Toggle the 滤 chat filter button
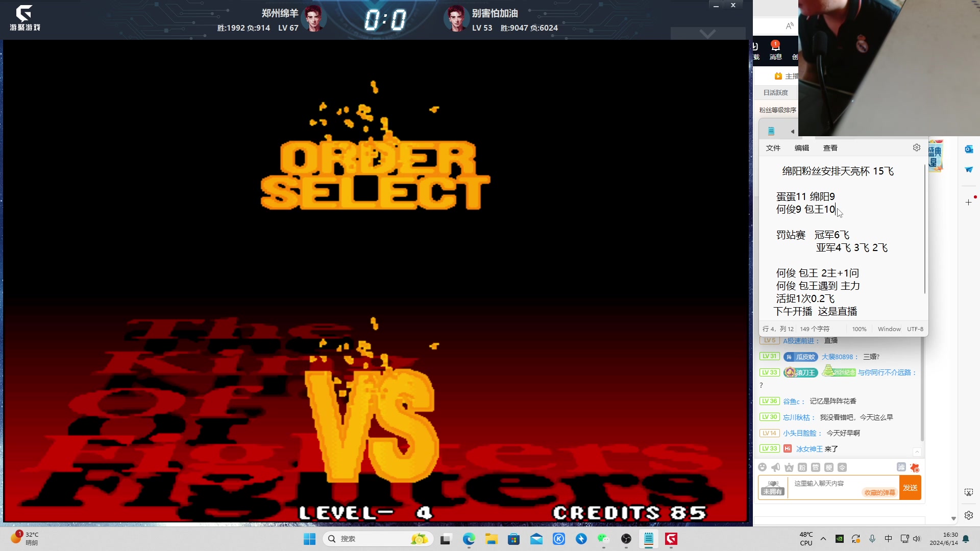The width and height of the screenshot is (980, 551). pos(901,467)
